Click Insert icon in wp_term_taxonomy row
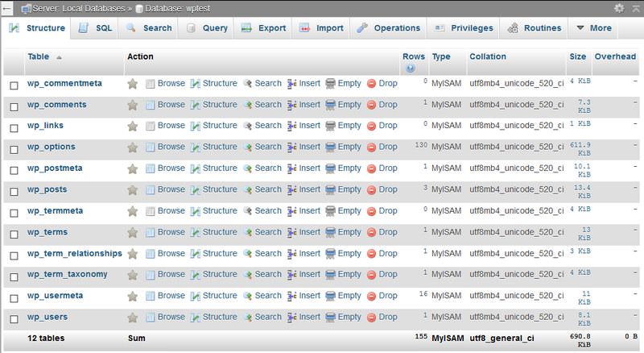Screen dimensions: 644x353 tap(291, 275)
